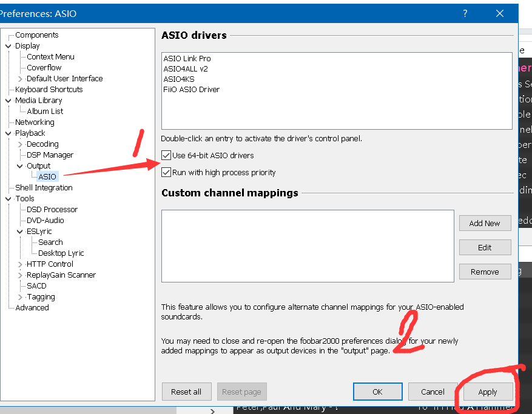Select Context Menu in the tree

click(x=50, y=56)
